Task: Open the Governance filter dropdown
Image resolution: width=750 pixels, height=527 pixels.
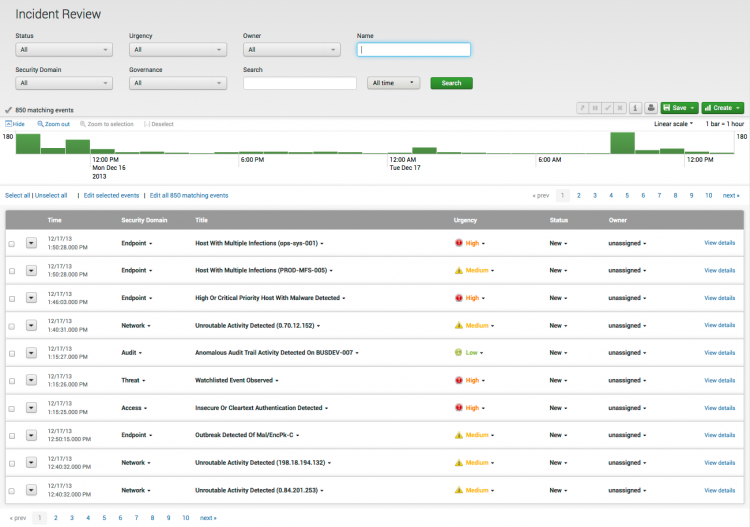Action: (178, 83)
